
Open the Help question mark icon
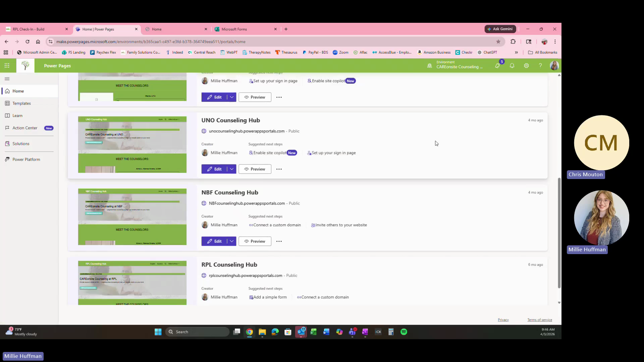pyautogui.click(x=540, y=66)
